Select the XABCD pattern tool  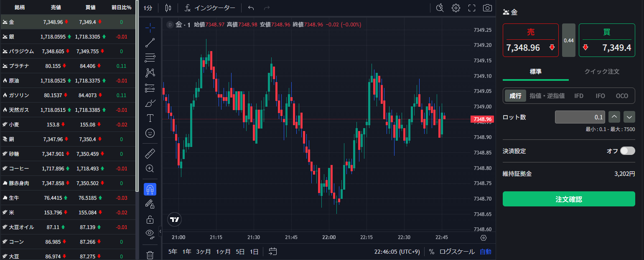[x=150, y=73]
